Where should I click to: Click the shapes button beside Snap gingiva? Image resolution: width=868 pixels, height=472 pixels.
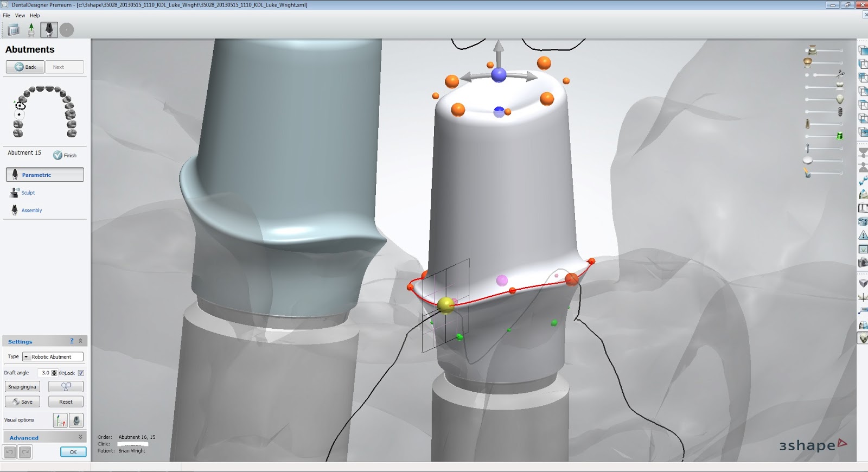click(x=66, y=386)
